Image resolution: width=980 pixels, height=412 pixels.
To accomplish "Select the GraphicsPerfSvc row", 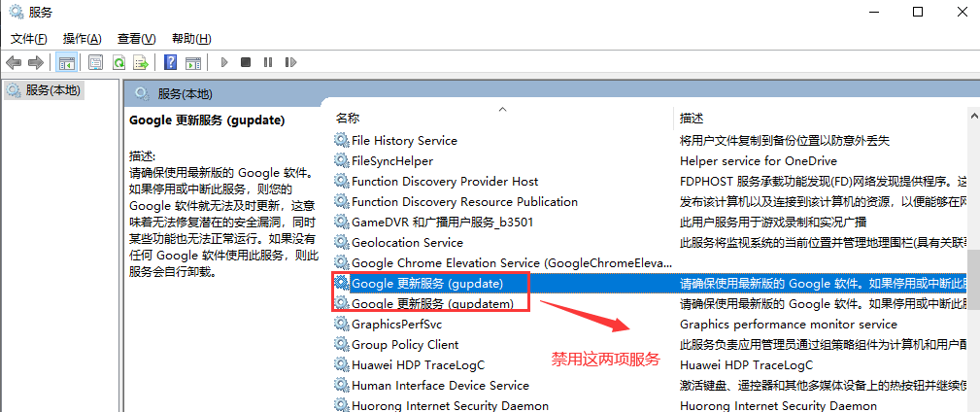I will click(650, 324).
